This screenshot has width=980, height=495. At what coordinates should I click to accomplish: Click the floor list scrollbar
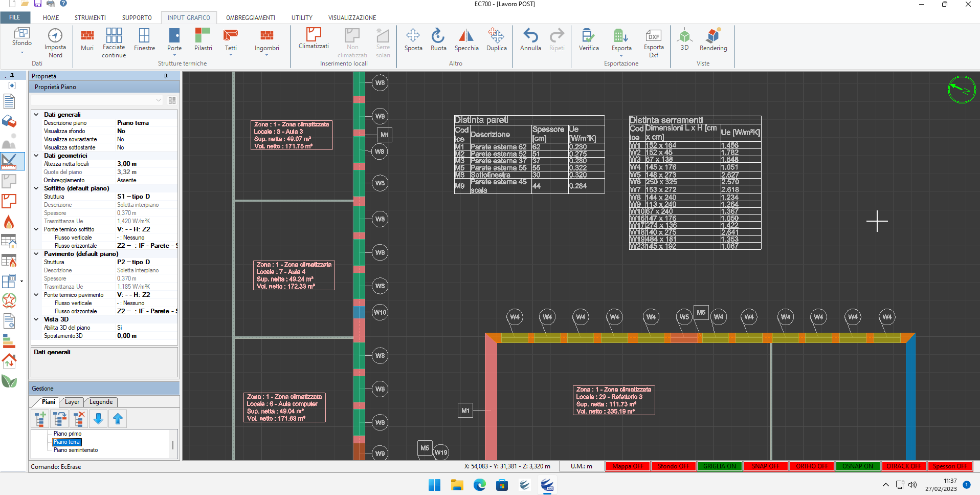(x=173, y=444)
